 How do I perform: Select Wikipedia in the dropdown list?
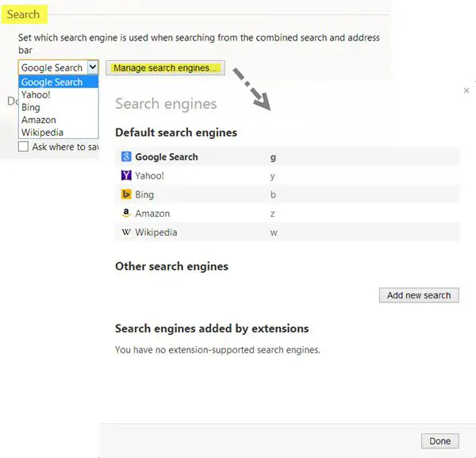[42, 133]
